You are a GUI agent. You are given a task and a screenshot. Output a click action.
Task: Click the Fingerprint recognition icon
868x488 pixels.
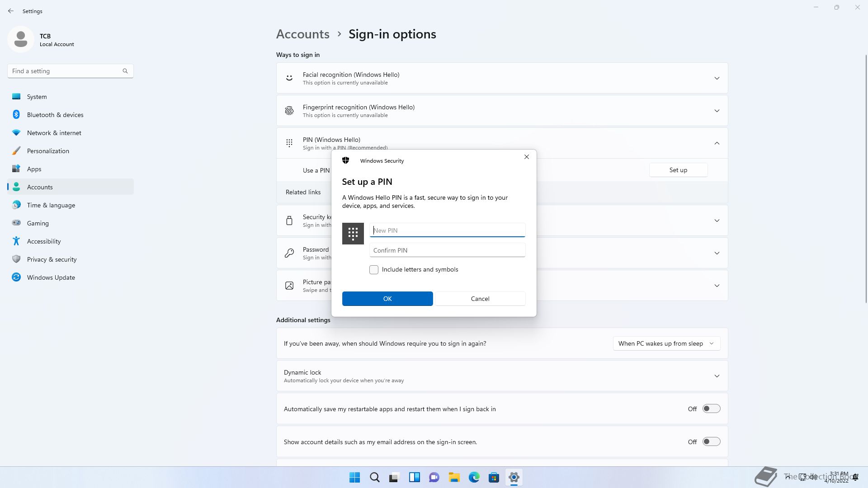click(x=289, y=111)
